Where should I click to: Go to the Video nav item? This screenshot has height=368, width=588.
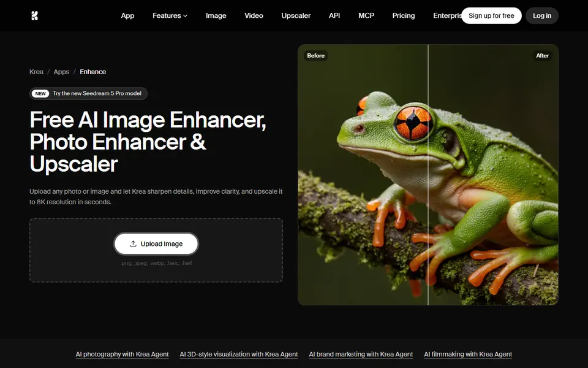click(x=254, y=16)
